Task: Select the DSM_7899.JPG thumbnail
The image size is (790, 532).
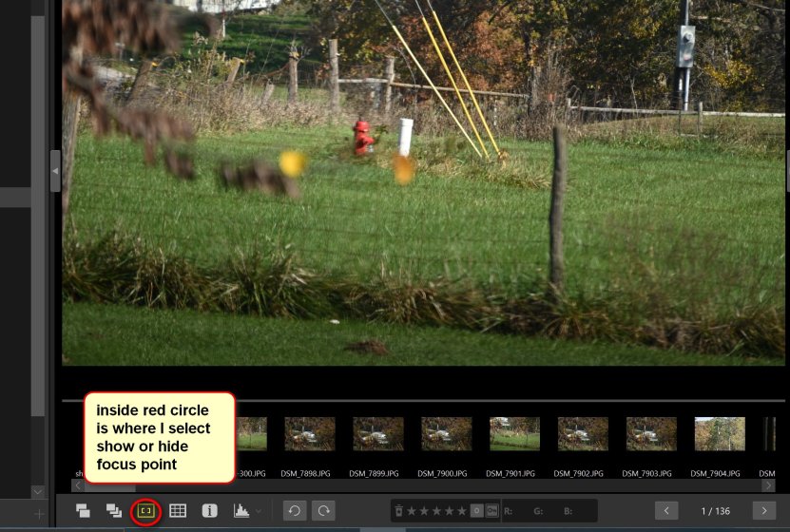Action: tap(378, 433)
